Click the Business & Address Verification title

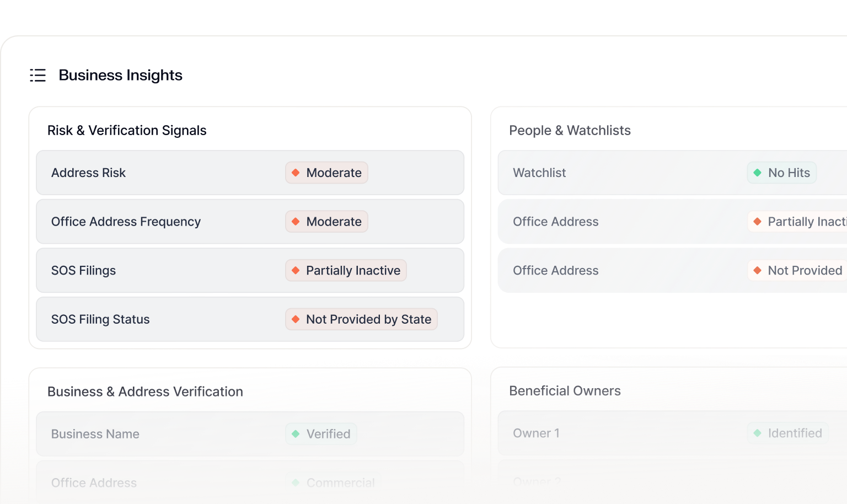pyautogui.click(x=145, y=392)
